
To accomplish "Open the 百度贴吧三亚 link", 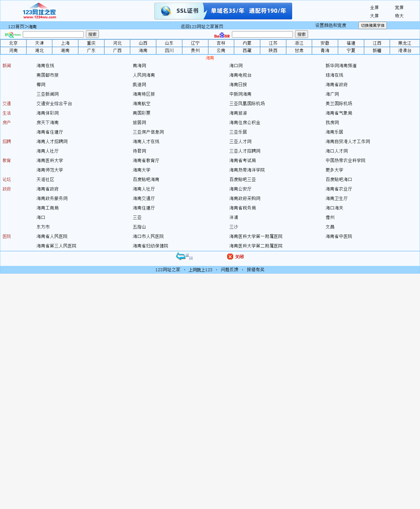I will point(243,180).
